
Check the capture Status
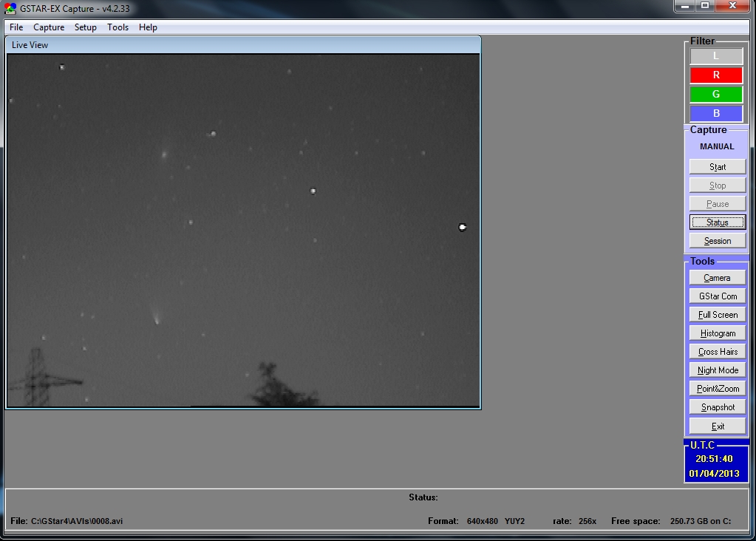(x=716, y=222)
